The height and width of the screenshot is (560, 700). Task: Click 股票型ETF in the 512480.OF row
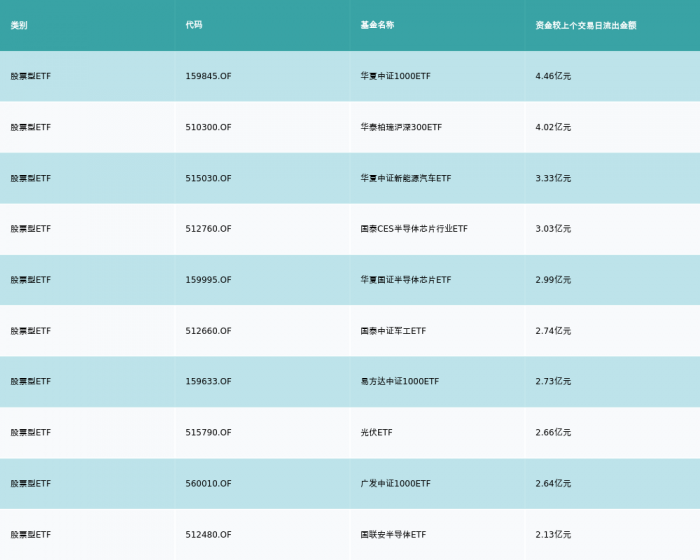pyautogui.click(x=31, y=535)
